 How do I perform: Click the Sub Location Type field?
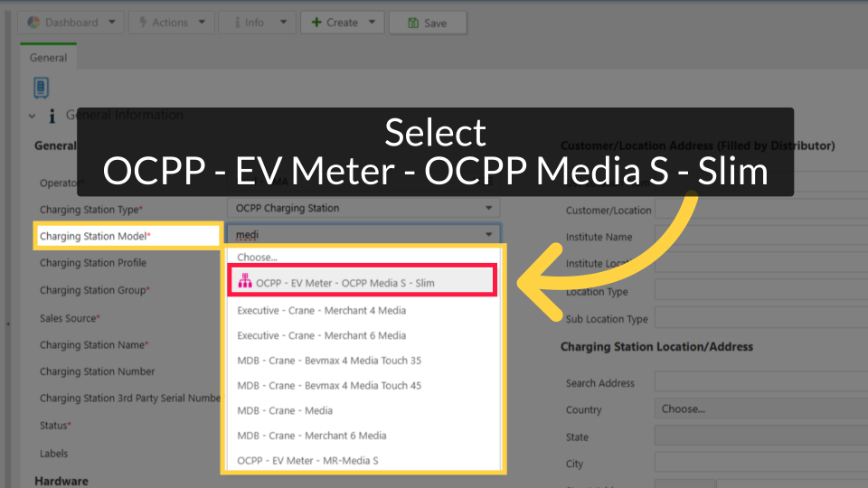761,318
